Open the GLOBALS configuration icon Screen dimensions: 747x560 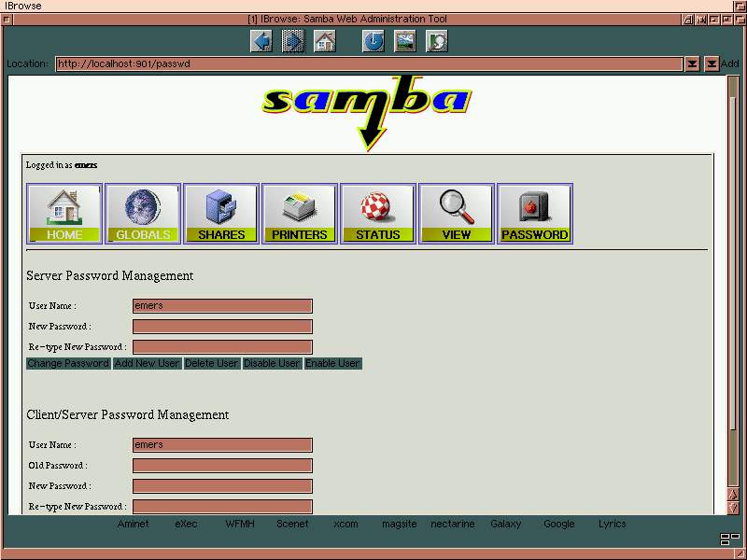tap(143, 214)
